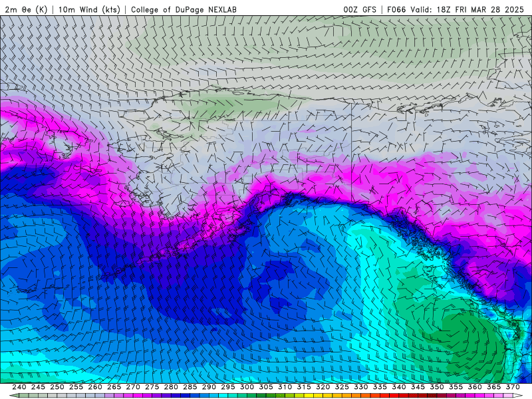532x399 pixels.
Task: Click the 305 value on the color scale
Action: coord(266,387)
